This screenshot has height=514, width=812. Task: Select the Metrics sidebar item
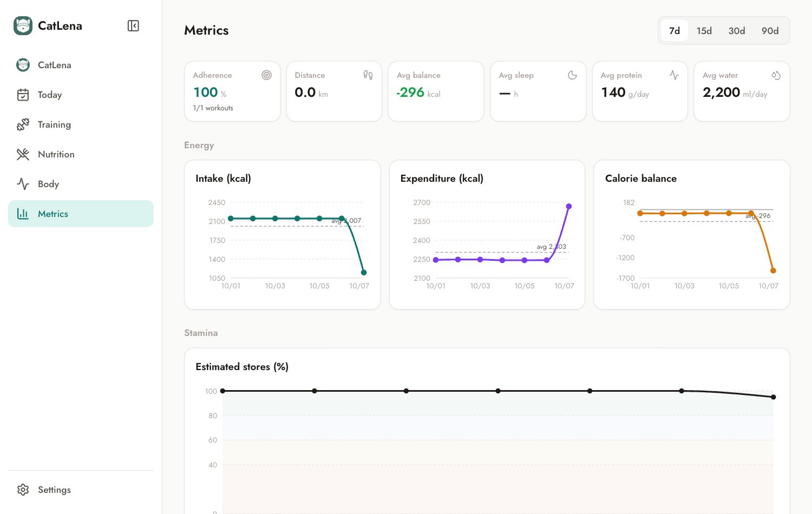coord(81,214)
